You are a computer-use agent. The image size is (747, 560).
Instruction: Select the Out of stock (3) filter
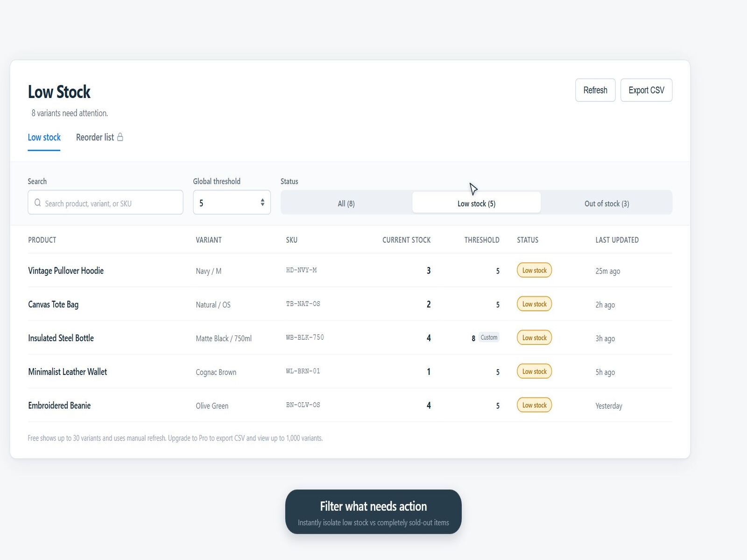(x=606, y=203)
